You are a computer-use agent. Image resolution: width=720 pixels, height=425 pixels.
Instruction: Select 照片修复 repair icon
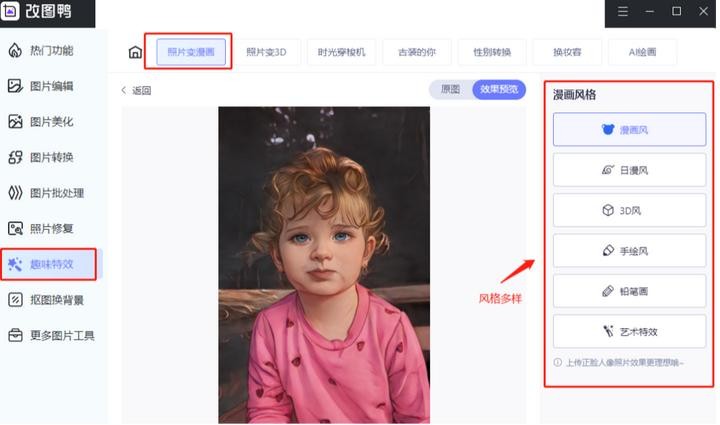pos(15,229)
